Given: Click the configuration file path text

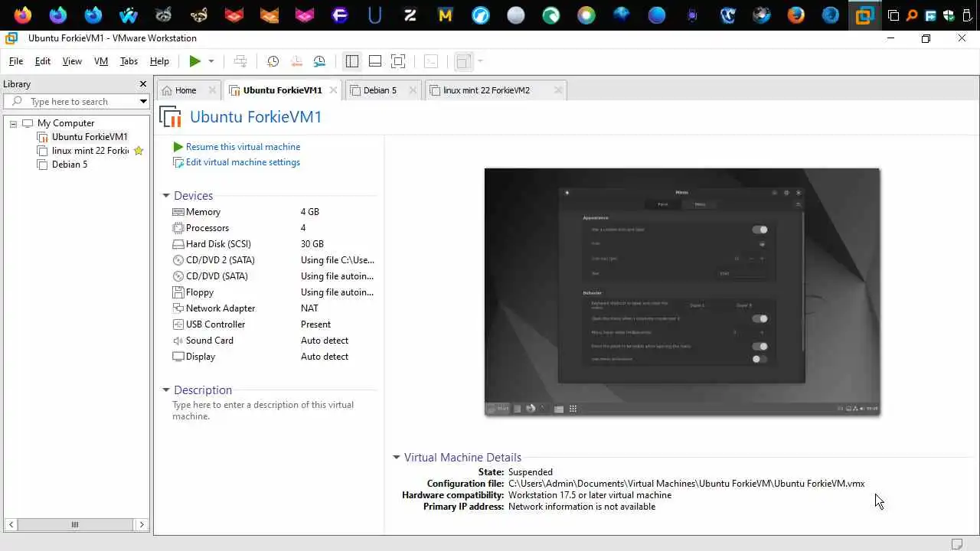Looking at the screenshot, I should (686, 484).
